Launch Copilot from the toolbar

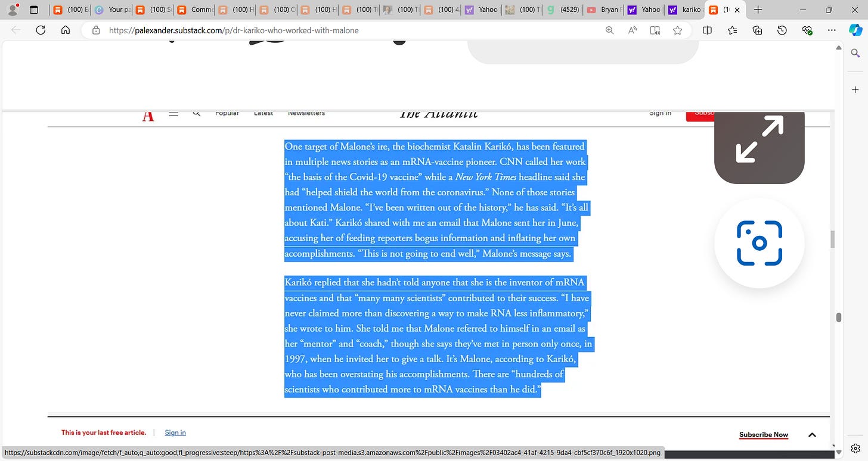(855, 30)
